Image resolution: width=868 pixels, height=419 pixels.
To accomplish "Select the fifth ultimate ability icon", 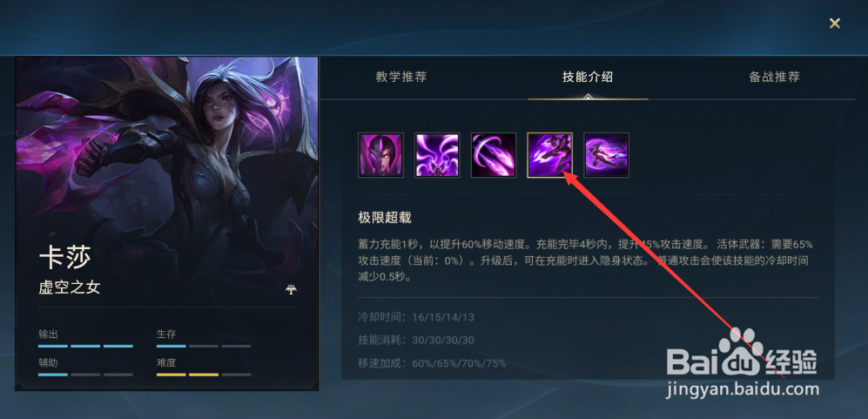I will click(606, 155).
